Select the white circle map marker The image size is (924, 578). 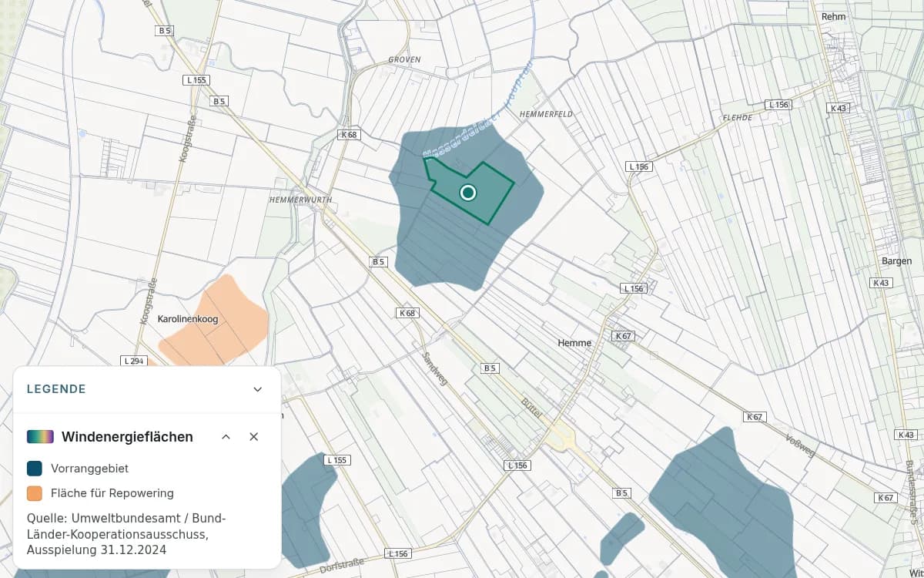coord(468,193)
